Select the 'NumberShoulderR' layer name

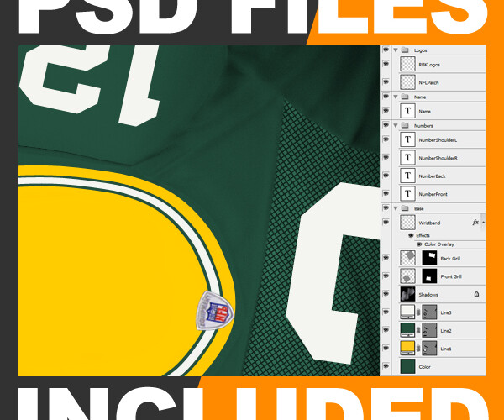(438, 158)
